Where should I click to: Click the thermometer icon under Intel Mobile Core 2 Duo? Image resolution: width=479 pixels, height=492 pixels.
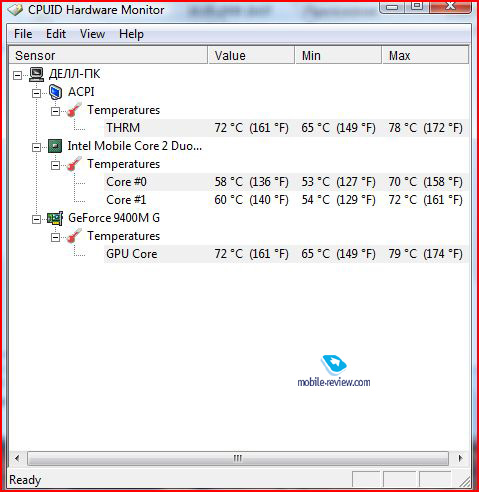(74, 164)
